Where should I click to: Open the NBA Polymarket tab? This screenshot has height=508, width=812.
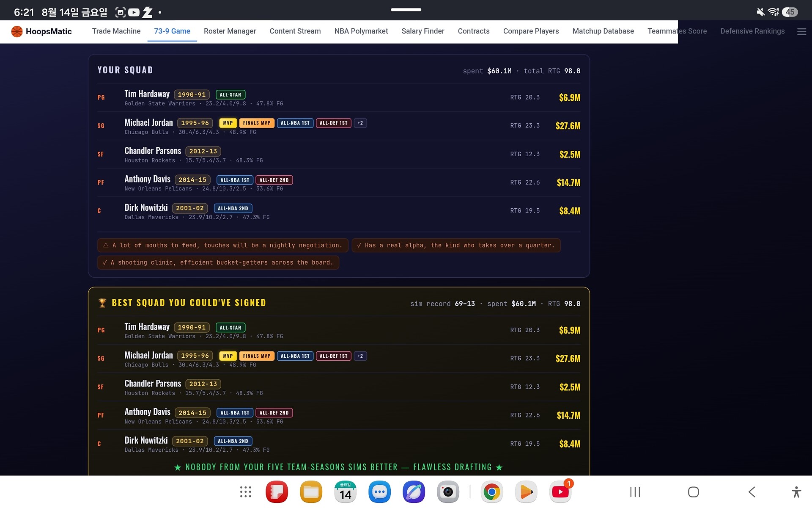[x=361, y=31]
